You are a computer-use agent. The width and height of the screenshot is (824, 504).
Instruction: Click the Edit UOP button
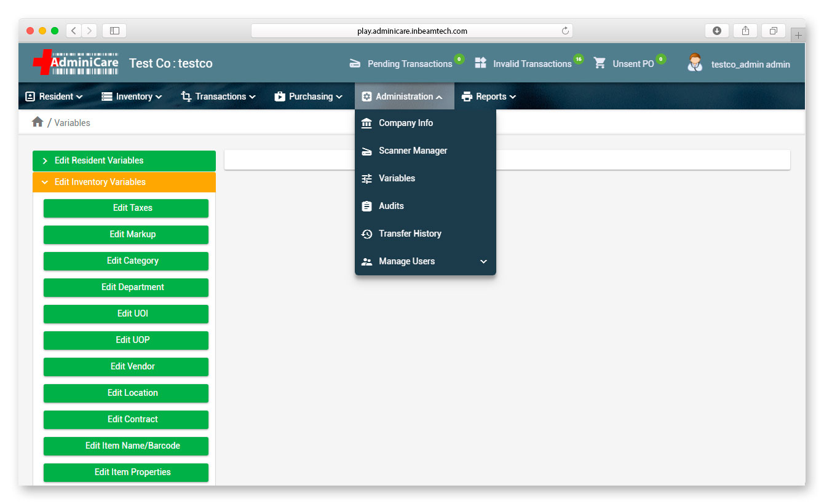tap(126, 340)
